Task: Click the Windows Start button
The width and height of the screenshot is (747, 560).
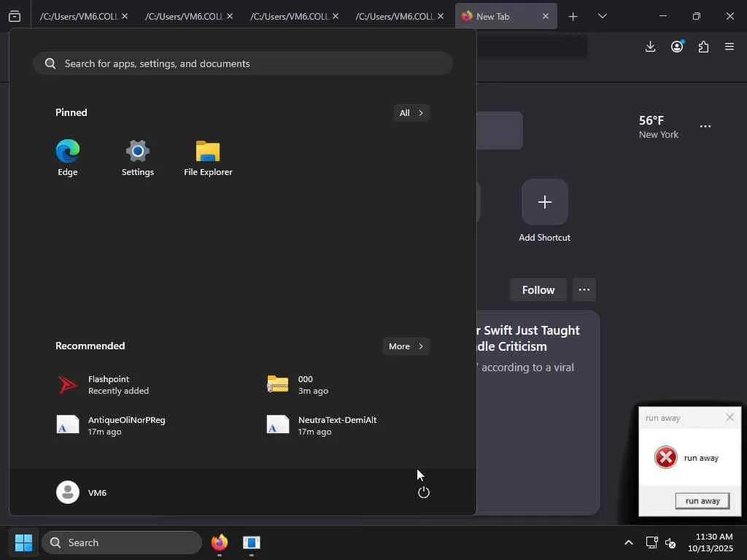Action: point(23,542)
